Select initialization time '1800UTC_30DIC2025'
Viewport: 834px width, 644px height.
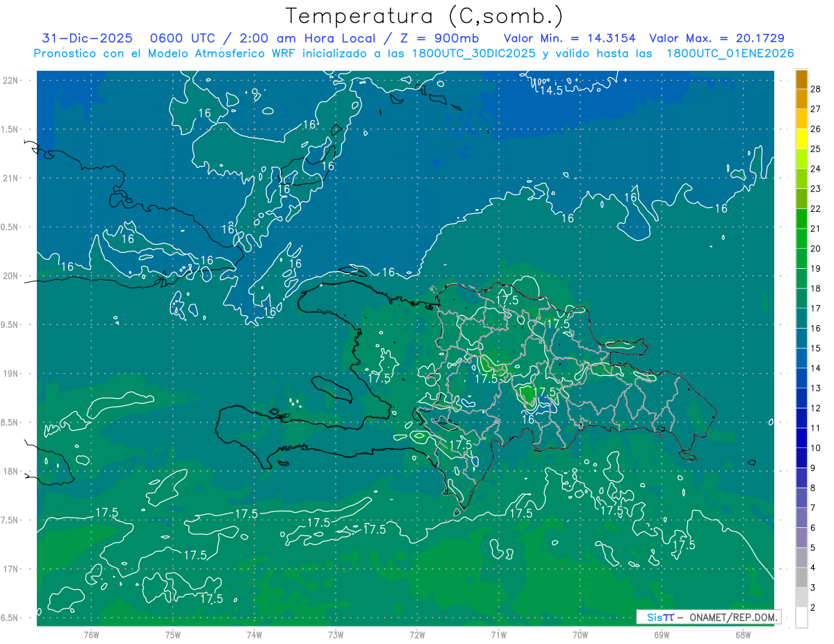click(x=473, y=53)
